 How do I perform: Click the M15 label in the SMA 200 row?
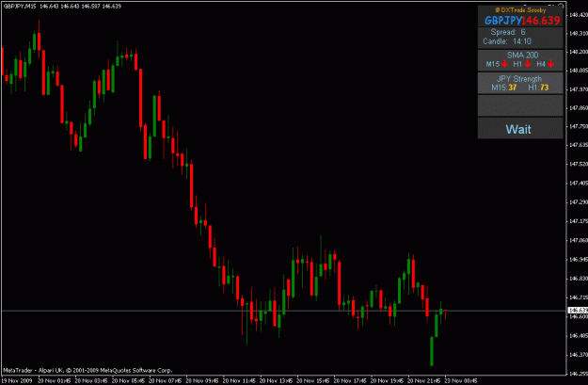[493, 64]
